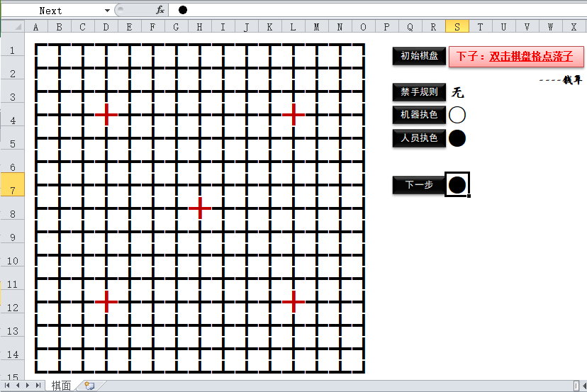Select column H header
This screenshot has height=392, width=587.
tap(199, 27)
